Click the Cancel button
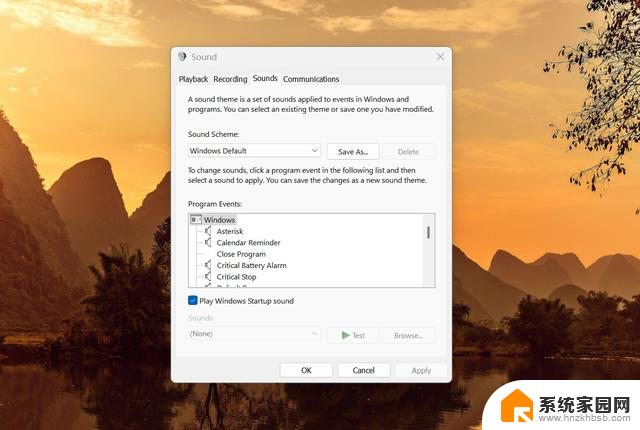This screenshot has height=430, width=640. (x=363, y=370)
